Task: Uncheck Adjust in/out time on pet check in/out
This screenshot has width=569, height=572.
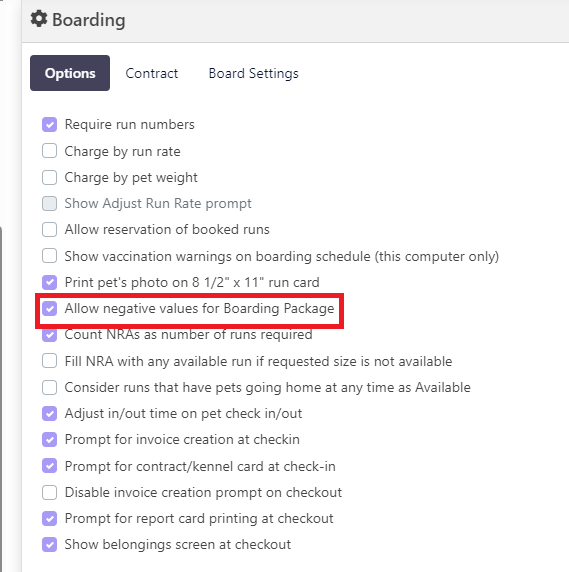Action: (50, 414)
